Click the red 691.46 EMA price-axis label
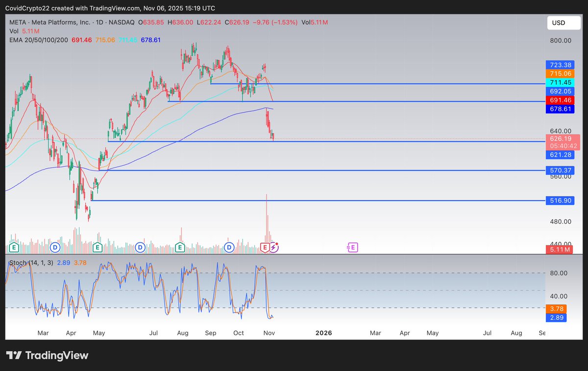Image resolution: width=588 pixels, height=371 pixels. click(x=561, y=100)
